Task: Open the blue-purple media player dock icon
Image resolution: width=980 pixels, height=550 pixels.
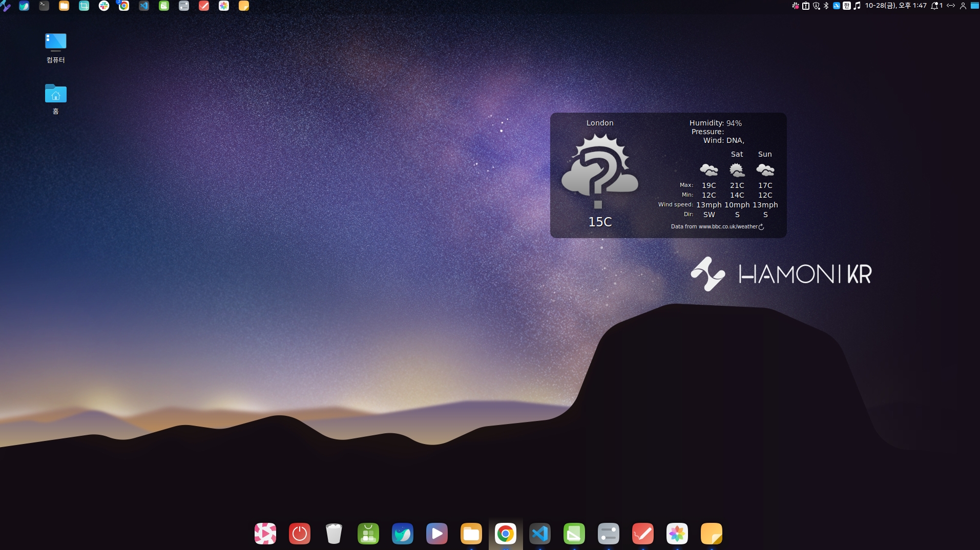Action: pos(436,534)
